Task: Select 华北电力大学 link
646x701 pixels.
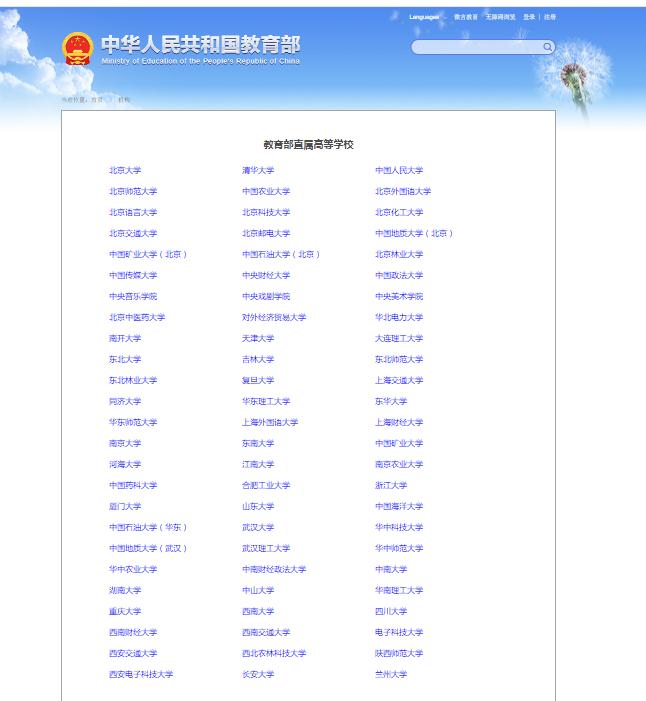Action: (399, 317)
